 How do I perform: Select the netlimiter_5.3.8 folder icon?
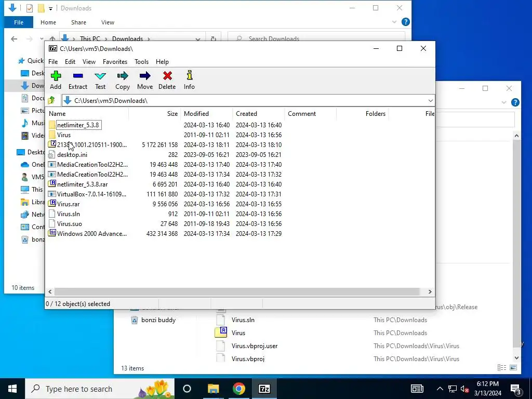[x=52, y=125]
